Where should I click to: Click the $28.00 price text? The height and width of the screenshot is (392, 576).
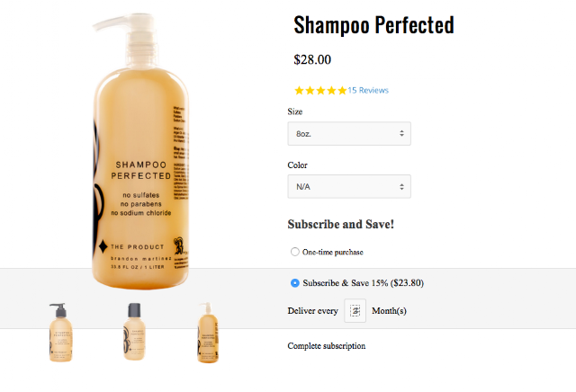click(x=312, y=59)
